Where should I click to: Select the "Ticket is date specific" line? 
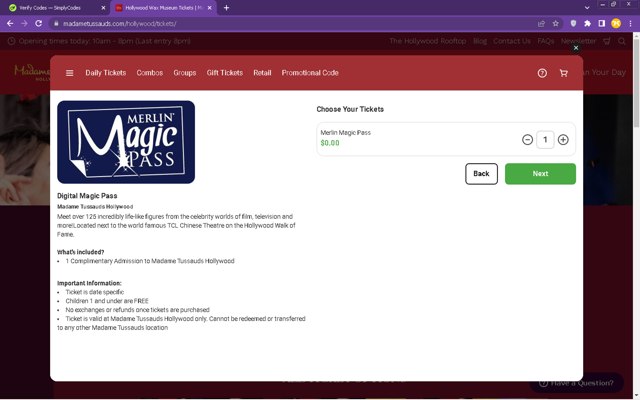click(95, 292)
